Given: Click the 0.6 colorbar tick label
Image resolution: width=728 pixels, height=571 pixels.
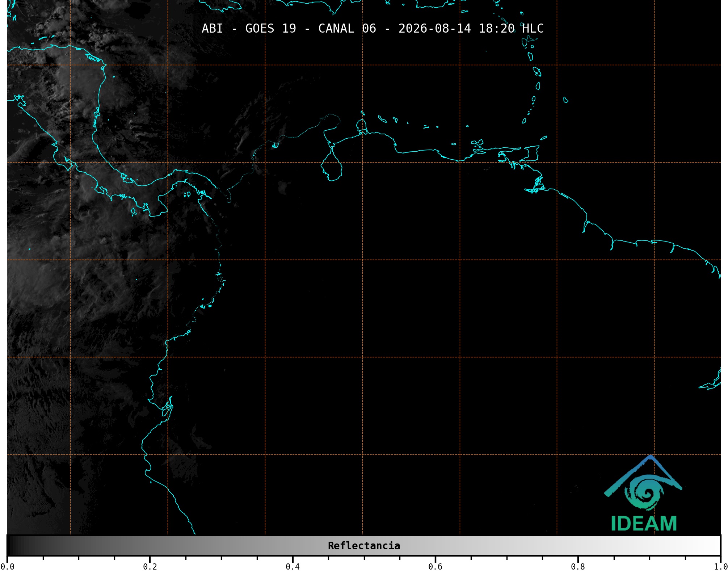Looking at the screenshot, I should [x=435, y=566].
